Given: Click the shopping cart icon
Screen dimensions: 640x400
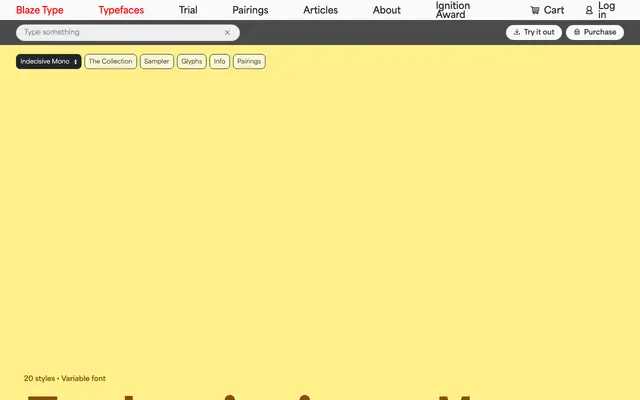Looking at the screenshot, I should (x=535, y=10).
